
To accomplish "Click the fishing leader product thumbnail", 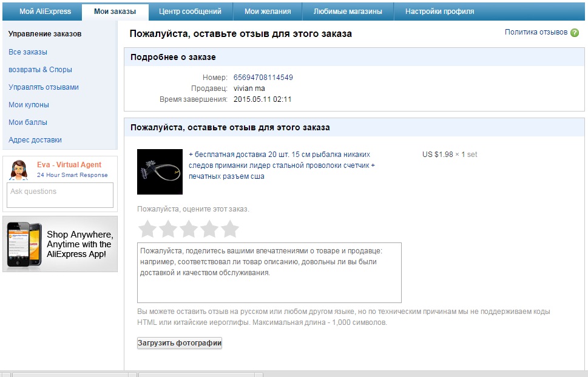I will point(160,172).
